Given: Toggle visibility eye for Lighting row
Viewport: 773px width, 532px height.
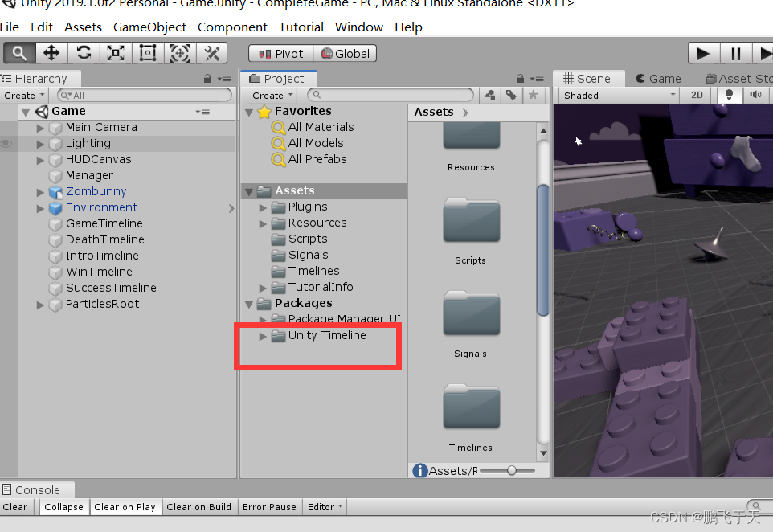Looking at the screenshot, I should (6, 144).
